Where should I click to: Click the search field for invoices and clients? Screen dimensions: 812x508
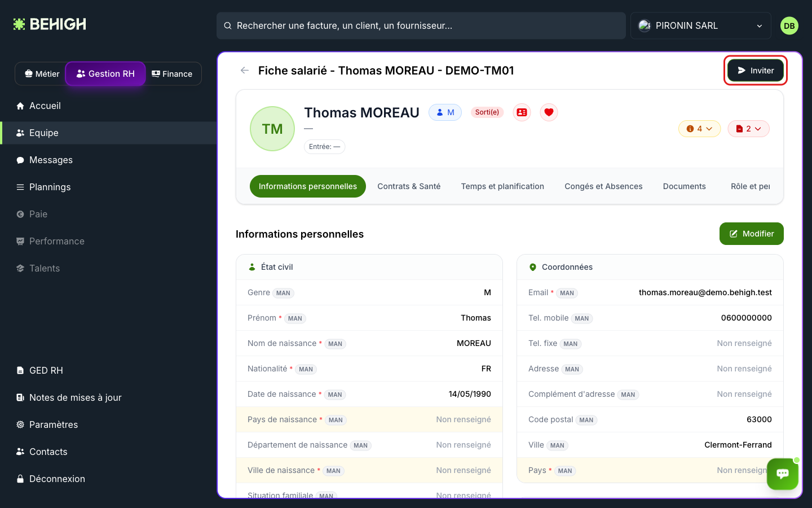[421, 25]
